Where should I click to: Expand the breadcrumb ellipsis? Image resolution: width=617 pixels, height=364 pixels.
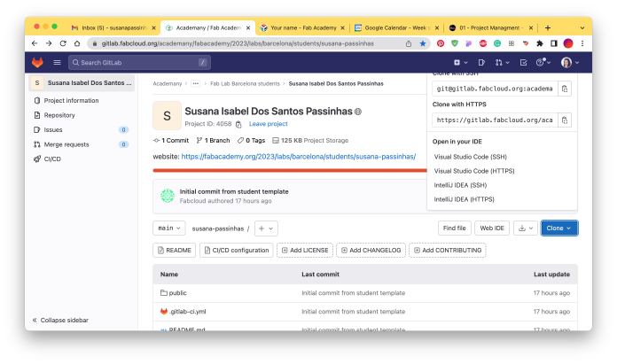pyautogui.click(x=196, y=84)
